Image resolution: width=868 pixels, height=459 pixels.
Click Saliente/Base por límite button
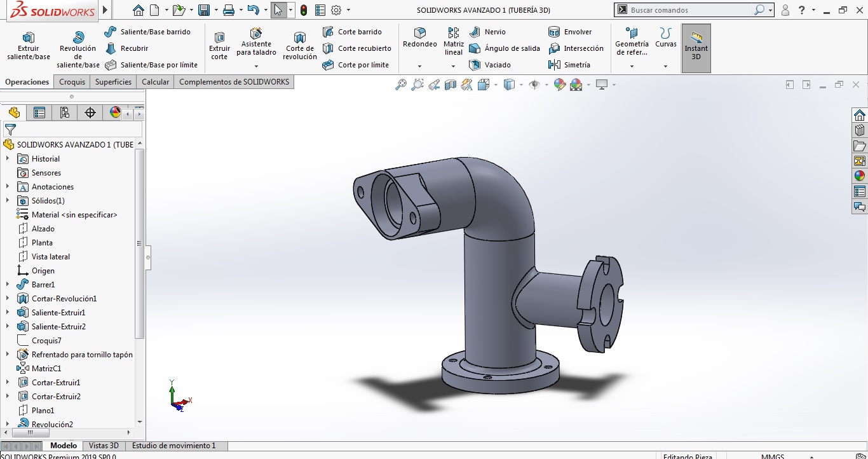pyautogui.click(x=151, y=65)
